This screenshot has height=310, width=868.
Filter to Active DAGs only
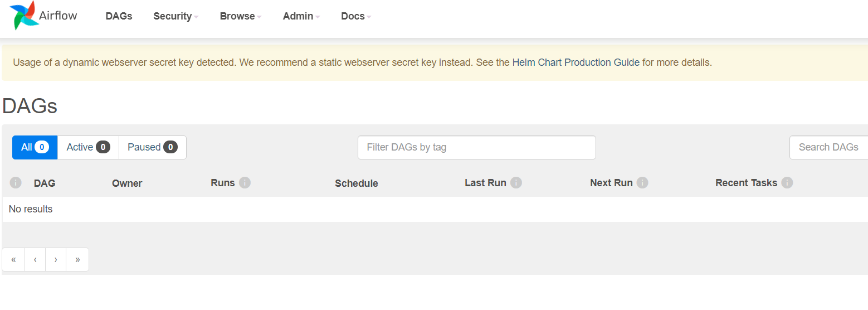(x=88, y=147)
